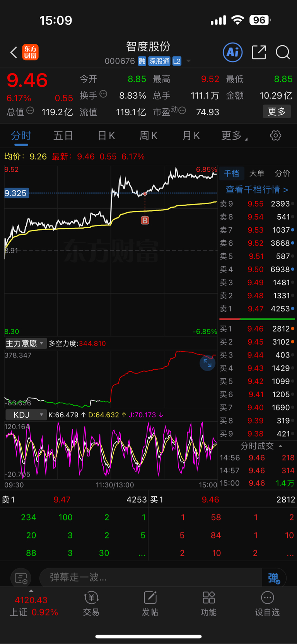This screenshot has height=644, width=297.
Task: Tap the 9.325 crosshair price label
Action: click(17, 193)
